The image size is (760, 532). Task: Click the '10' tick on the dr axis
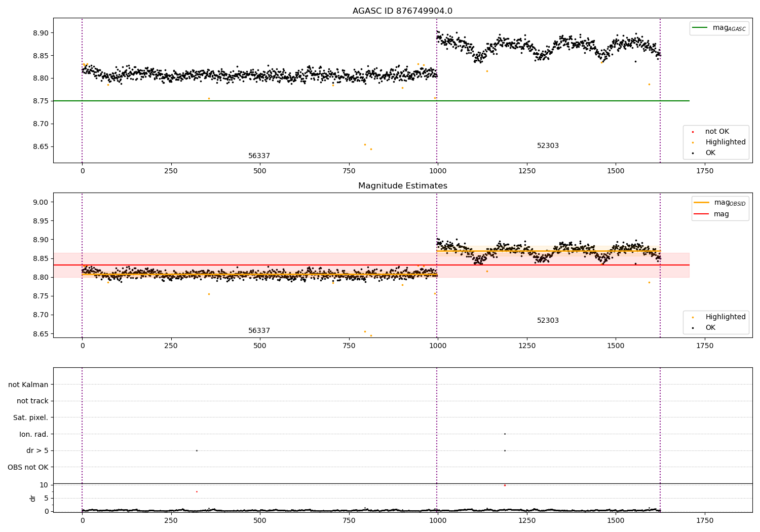(x=44, y=485)
